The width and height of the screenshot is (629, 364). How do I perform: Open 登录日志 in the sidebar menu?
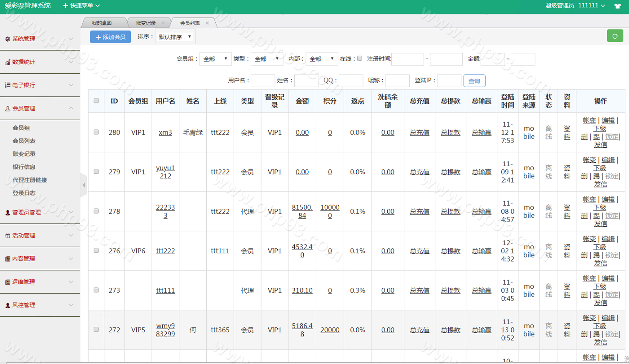(x=24, y=193)
